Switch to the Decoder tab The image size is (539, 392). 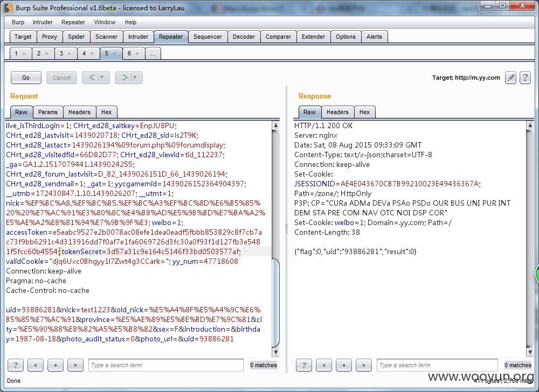tap(244, 37)
